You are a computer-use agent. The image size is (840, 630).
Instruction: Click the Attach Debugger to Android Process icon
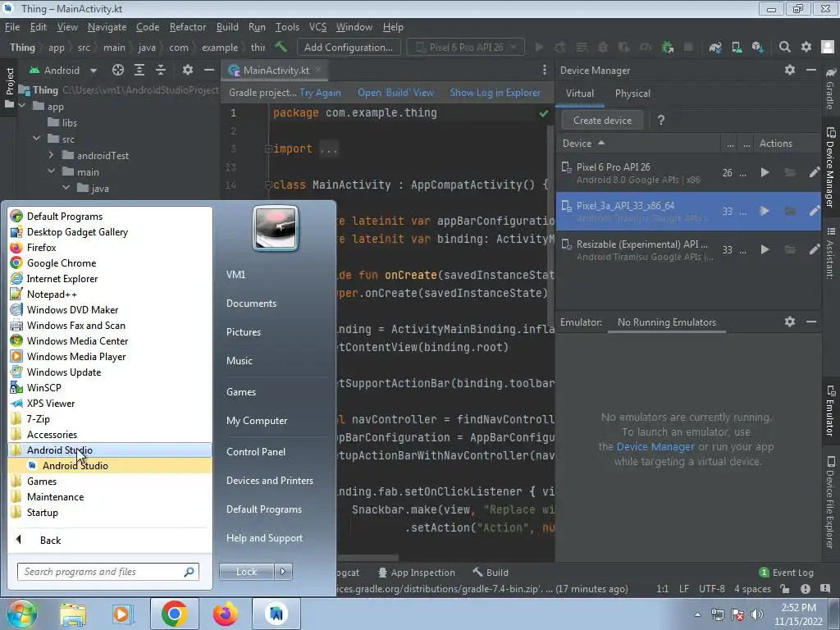[x=667, y=47]
